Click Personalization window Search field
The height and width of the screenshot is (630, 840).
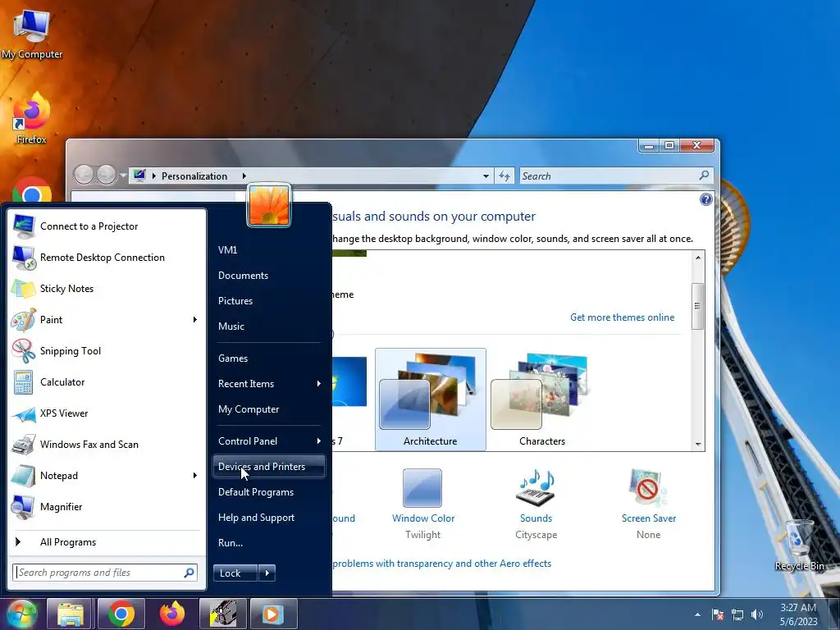pyautogui.click(x=616, y=176)
